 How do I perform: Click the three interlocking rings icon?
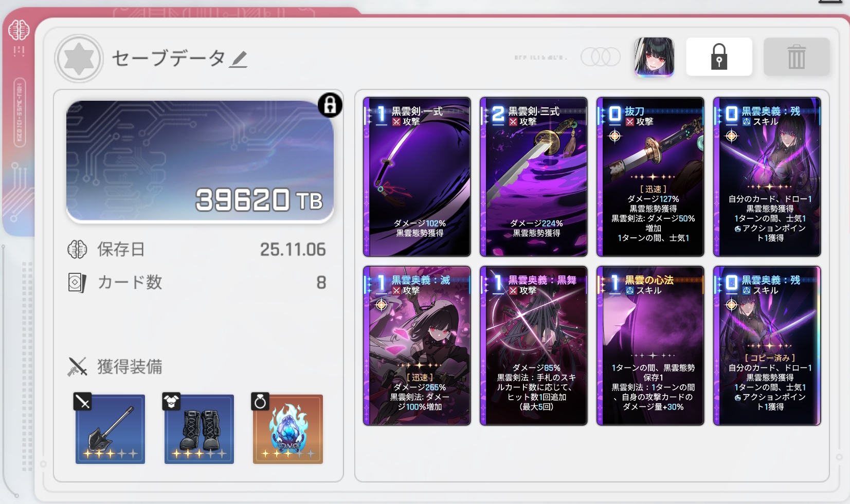click(601, 57)
